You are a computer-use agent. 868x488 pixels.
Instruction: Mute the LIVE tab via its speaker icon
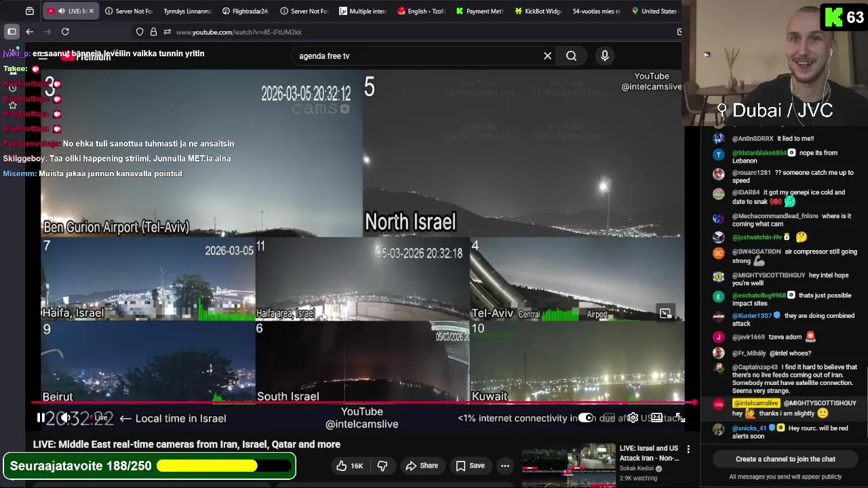click(62, 11)
